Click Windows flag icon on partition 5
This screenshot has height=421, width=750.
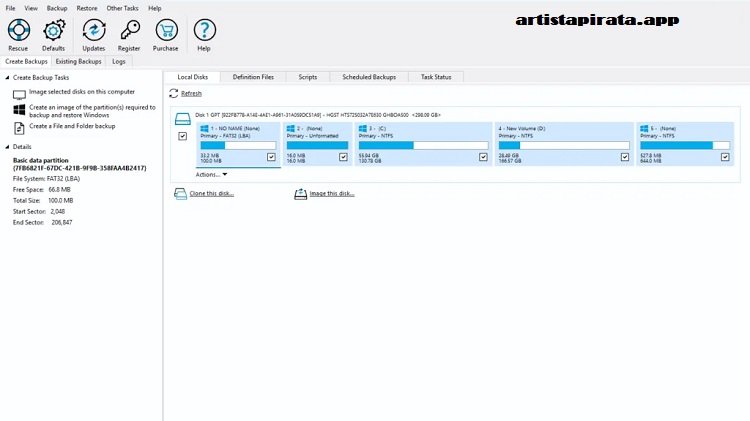644,129
